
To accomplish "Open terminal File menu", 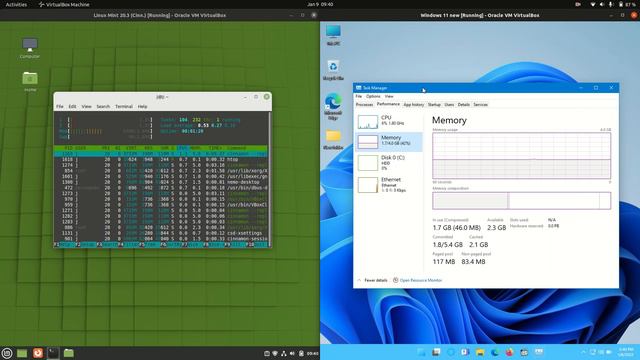I will [60, 107].
